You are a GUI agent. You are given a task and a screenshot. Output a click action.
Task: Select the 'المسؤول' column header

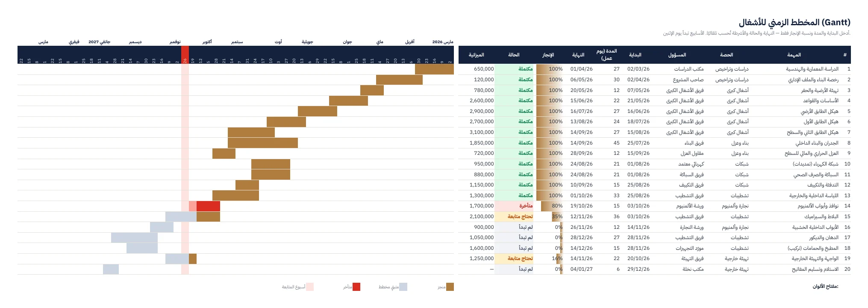pos(677,55)
